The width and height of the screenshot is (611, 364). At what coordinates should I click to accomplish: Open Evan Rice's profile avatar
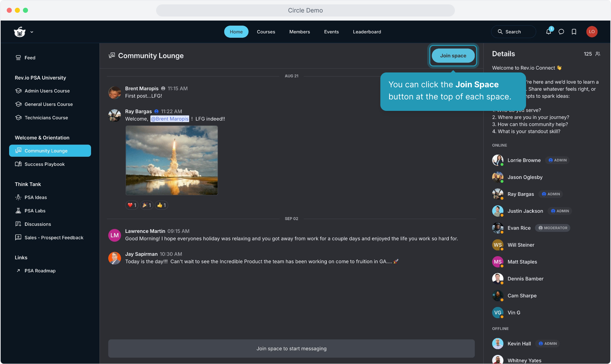[498, 228]
